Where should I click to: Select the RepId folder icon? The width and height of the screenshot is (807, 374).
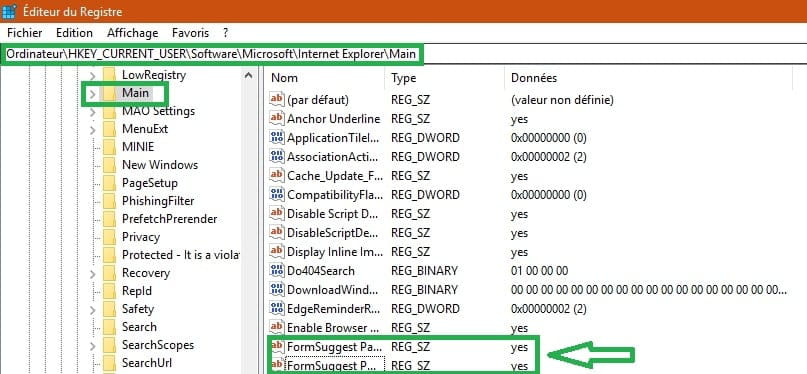109,291
